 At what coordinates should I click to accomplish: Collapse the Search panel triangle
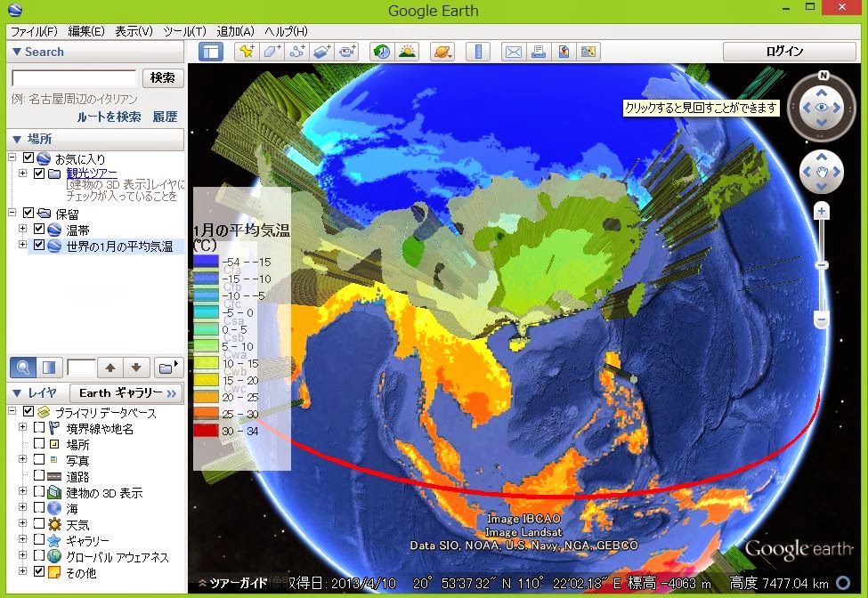point(17,52)
